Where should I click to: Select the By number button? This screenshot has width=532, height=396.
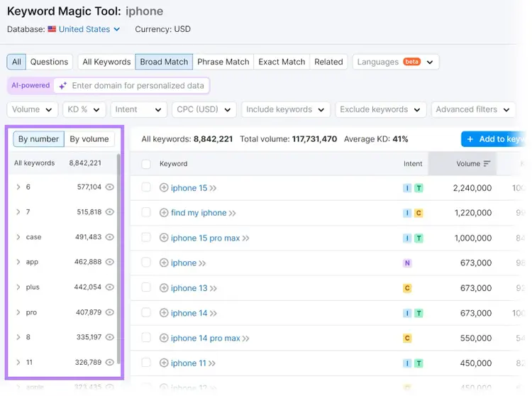click(x=39, y=139)
